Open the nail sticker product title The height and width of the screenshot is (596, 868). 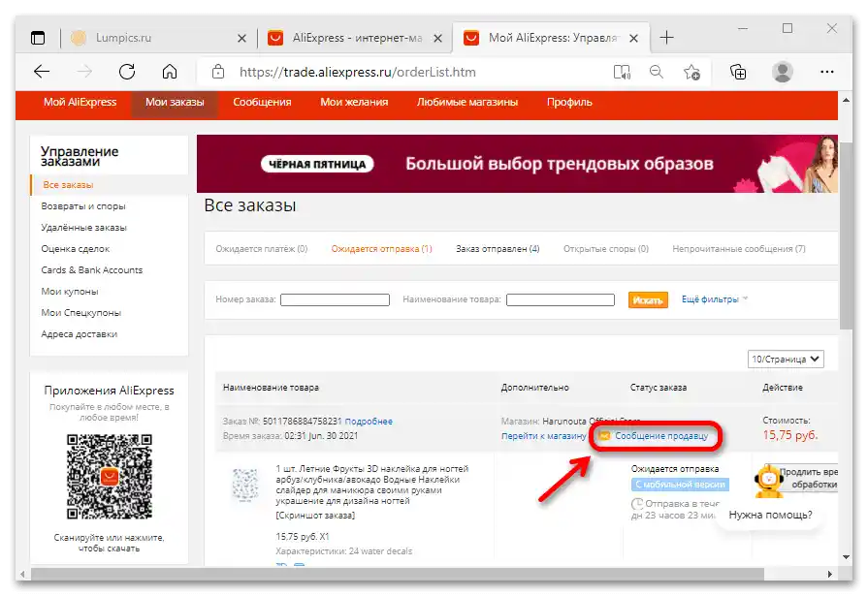click(x=371, y=485)
